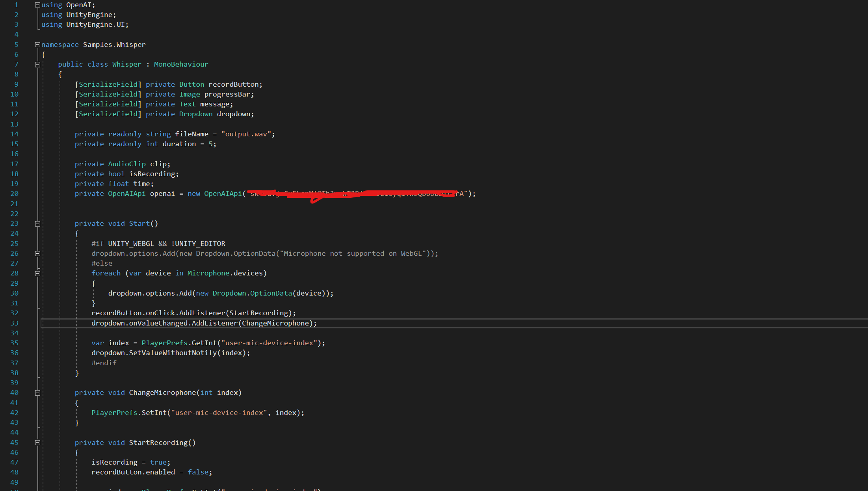The width and height of the screenshot is (868, 491).
Task: Collapse the ChangeMicrophone method fold toggle
Action: click(x=37, y=393)
